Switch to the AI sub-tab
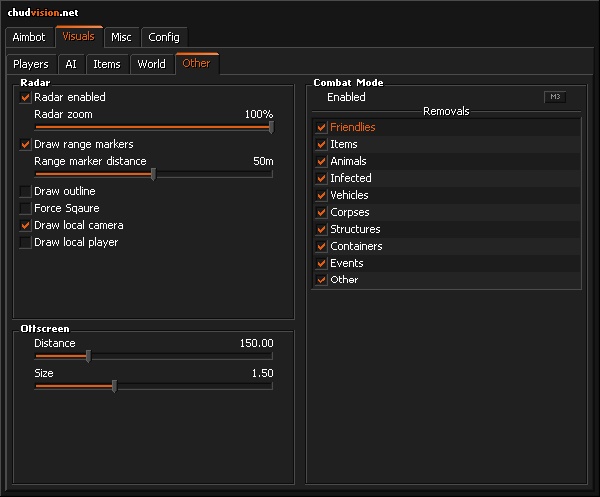 pyautogui.click(x=71, y=64)
